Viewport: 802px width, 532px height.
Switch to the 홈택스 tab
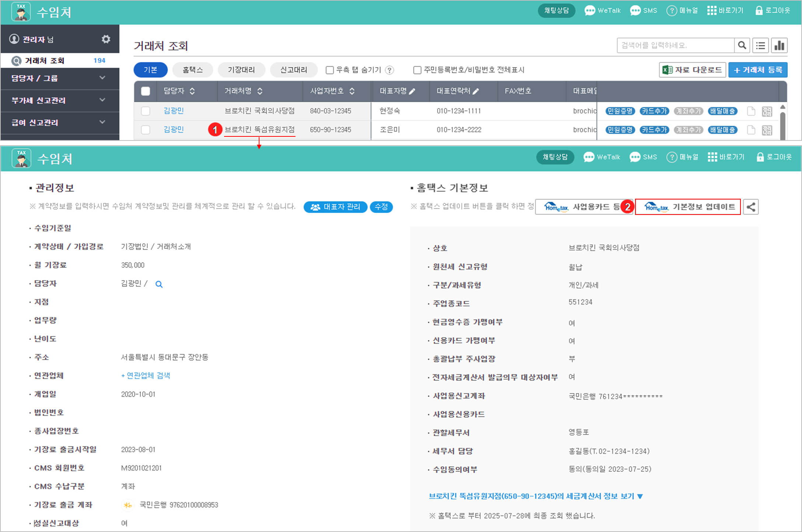(x=193, y=70)
